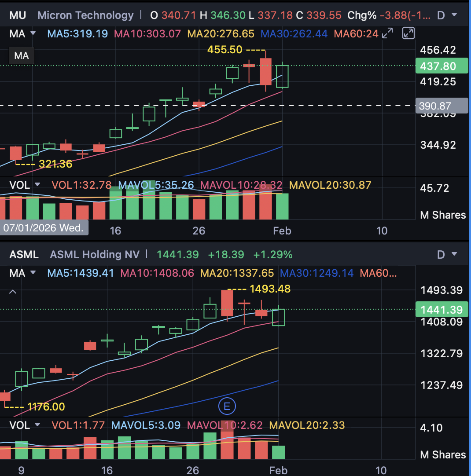
Task: Select MA5:319.19 legend on MU chart
Action: click(x=77, y=34)
